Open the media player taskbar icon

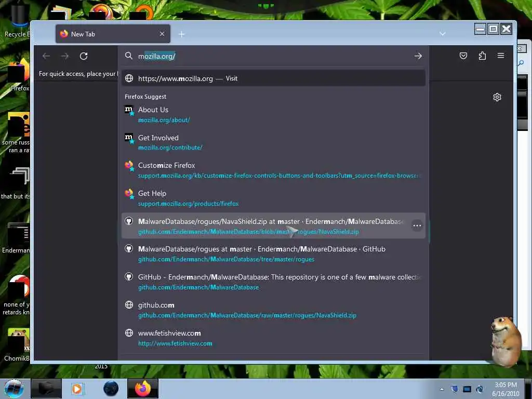click(77, 389)
